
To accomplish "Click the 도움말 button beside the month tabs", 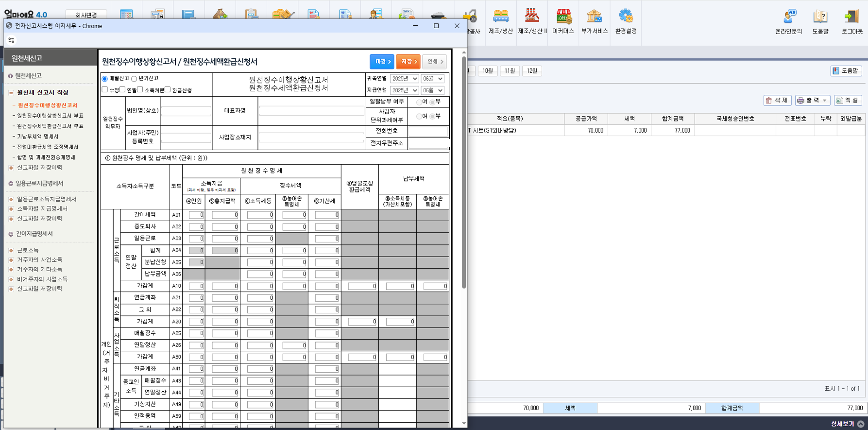I will pyautogui.click(x=846, y=71).
